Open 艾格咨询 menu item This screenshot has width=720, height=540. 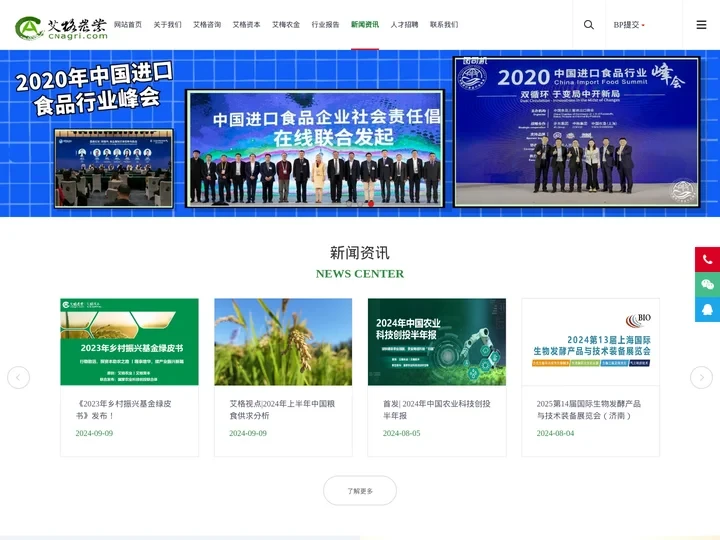tap(207, 24)
